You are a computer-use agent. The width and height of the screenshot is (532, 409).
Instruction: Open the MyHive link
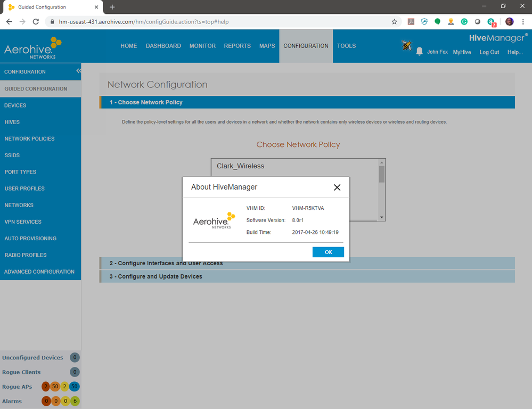click(x=462, y=52)
